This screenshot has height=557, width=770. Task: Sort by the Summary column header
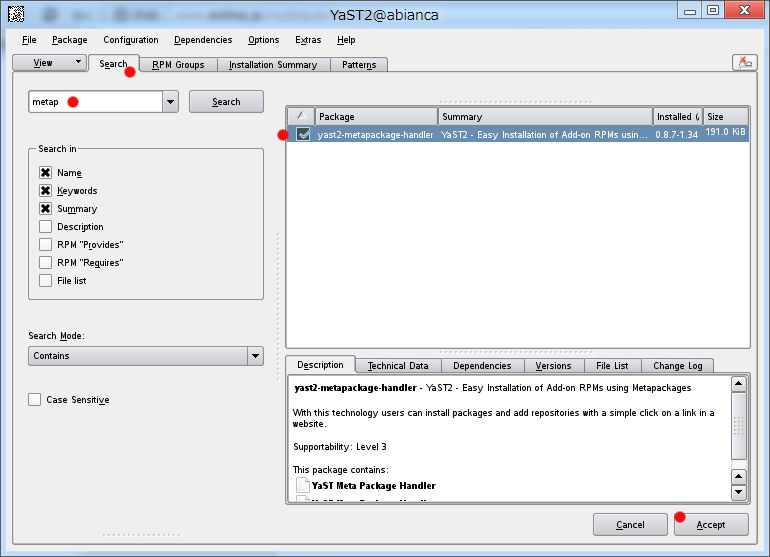(545, 116)
